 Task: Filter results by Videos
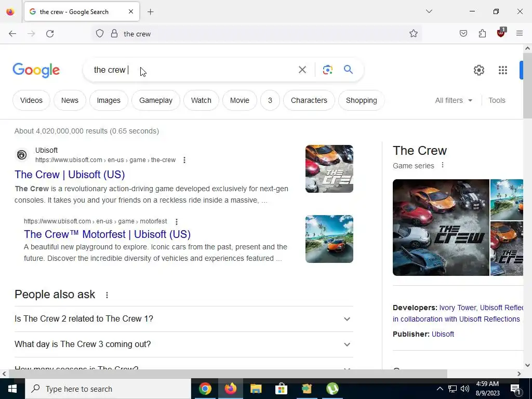coord(31,100)
